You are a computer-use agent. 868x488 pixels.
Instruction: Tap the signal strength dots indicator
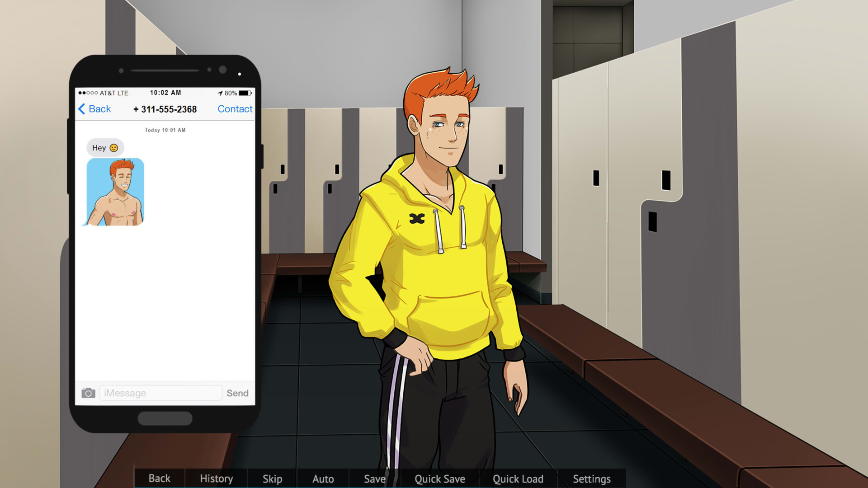(88, 93)
